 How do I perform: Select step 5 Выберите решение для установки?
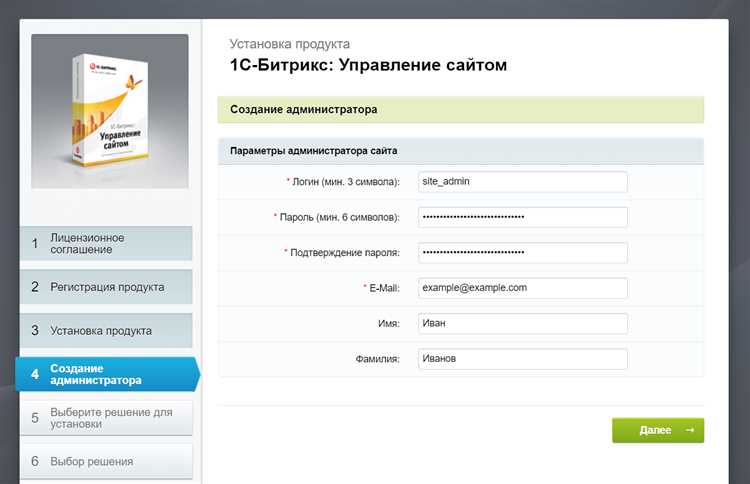106,418
